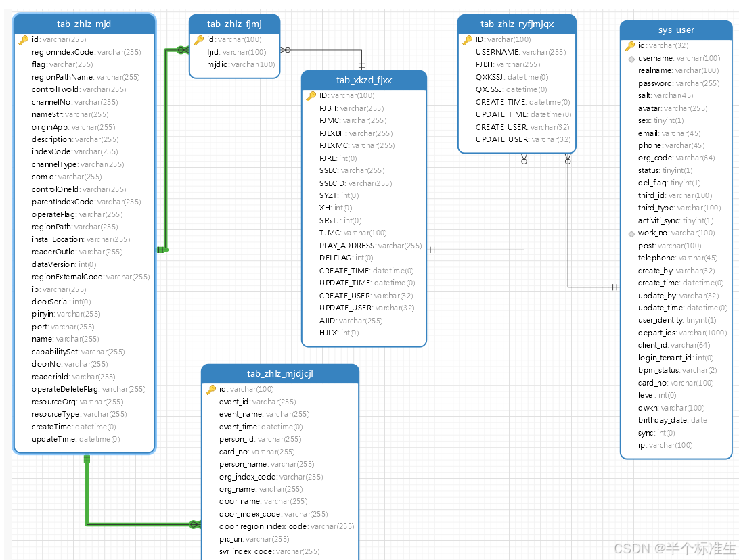
Task: Click diamond index icon beside username
Action: click(631, 59)
